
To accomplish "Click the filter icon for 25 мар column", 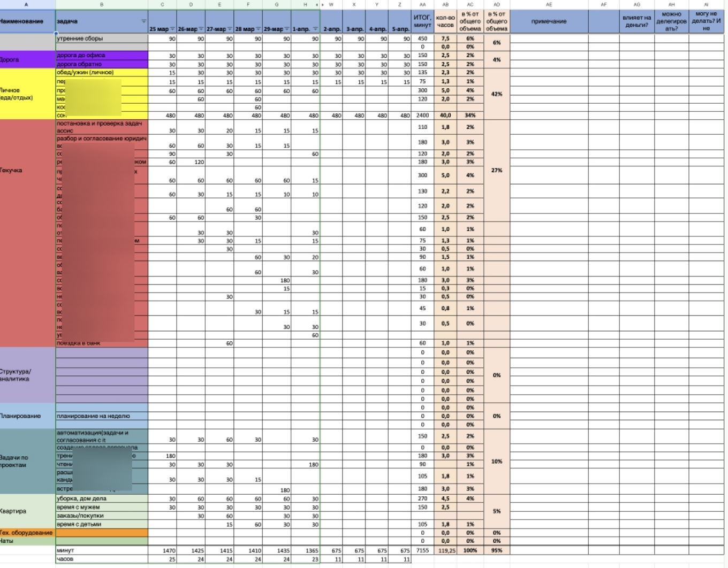I will [x=172, y=29].
